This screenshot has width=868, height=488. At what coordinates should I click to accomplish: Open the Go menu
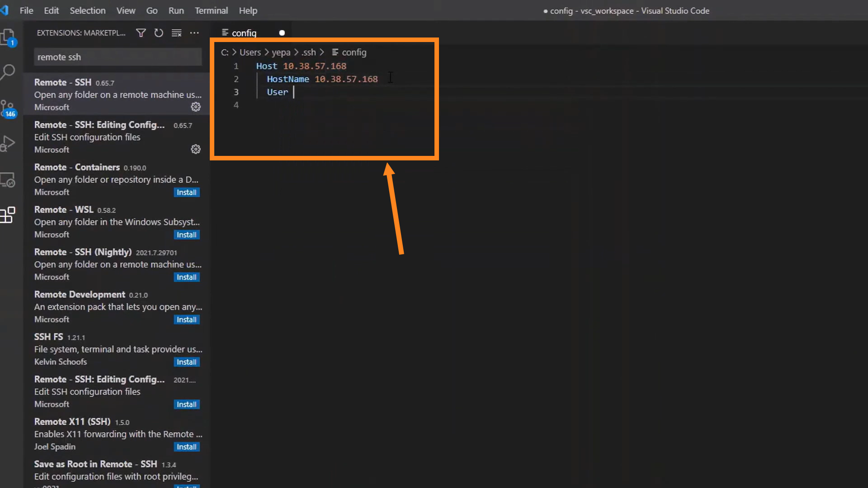pyautogui.click(x=152, y=10)
